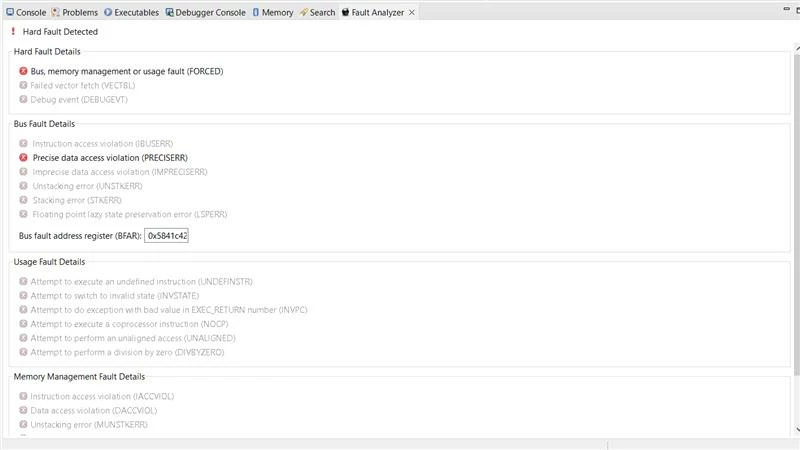Click the FORCED fault red error indicator
The image size is (800, 450).
[x=23, y=71]
